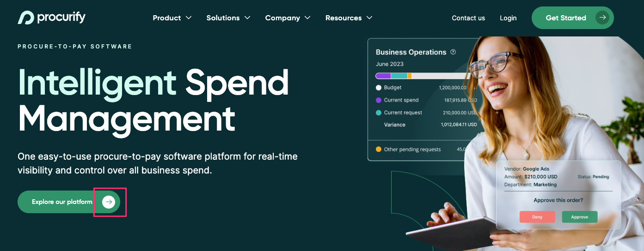The height and width of the screenshot is (251, 644).
Task: Click the Procurify logo
Action: click(52, 18)
